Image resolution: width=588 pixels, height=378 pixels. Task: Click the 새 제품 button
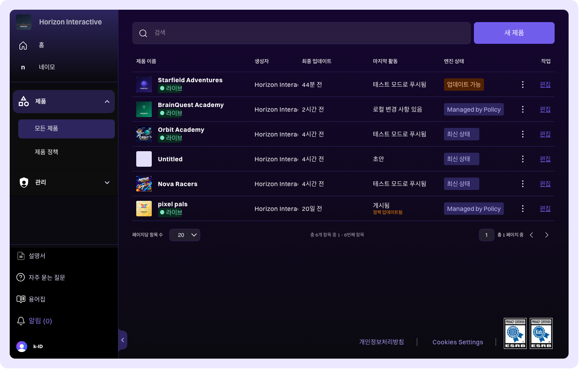pos(514,33)
